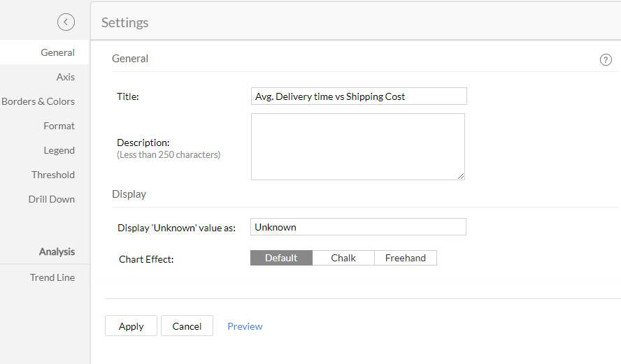Switch to Borders & Colors tab
Viewport: 621px width, 364px height.
point(38,101)
